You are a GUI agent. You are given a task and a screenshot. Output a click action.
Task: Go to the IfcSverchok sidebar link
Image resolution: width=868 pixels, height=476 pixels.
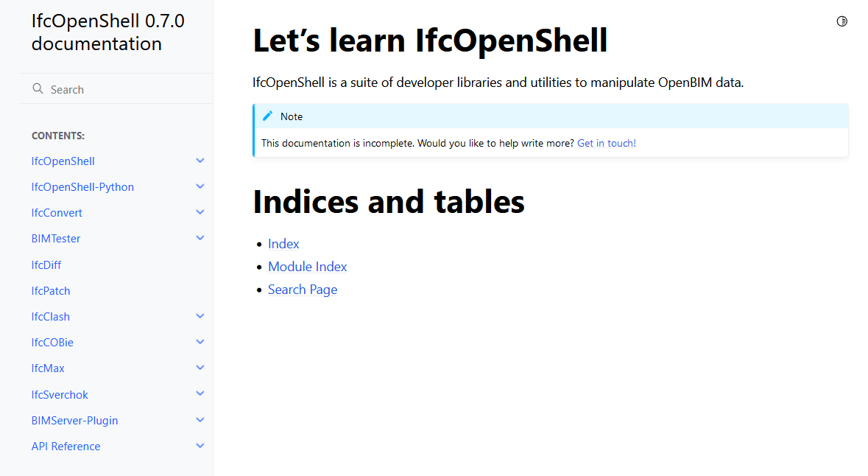60,394
